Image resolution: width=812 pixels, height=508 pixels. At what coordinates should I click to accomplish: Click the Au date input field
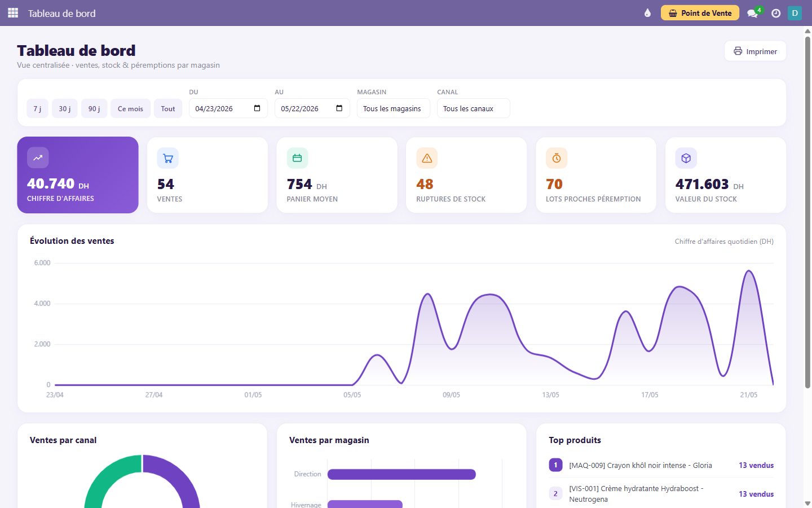(x=312, y=108)
